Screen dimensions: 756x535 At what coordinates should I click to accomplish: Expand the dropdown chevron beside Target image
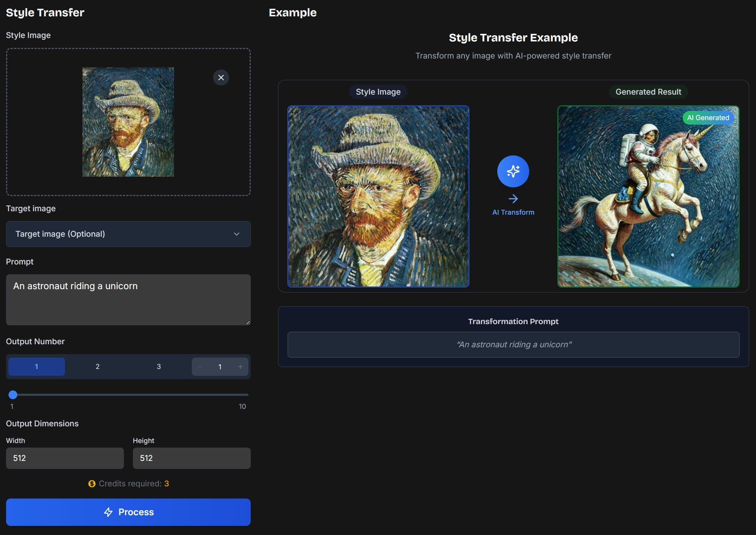pyautogui.click(x=236, y=234)
